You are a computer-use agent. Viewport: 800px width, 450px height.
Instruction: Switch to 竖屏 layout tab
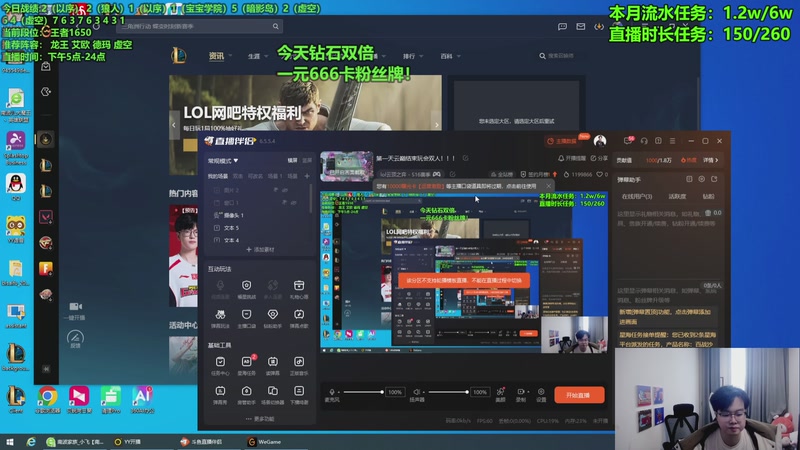click(307, 160)
